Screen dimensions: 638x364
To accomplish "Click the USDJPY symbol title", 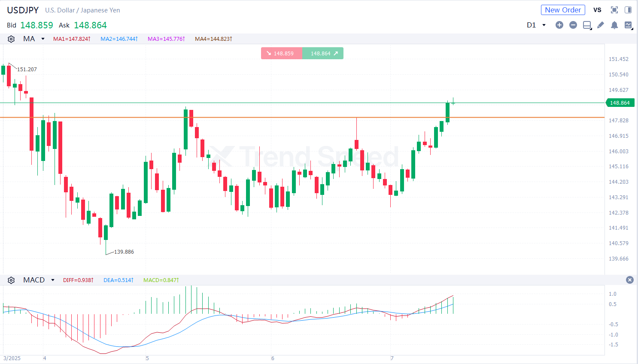I will [x=23, y=10].
